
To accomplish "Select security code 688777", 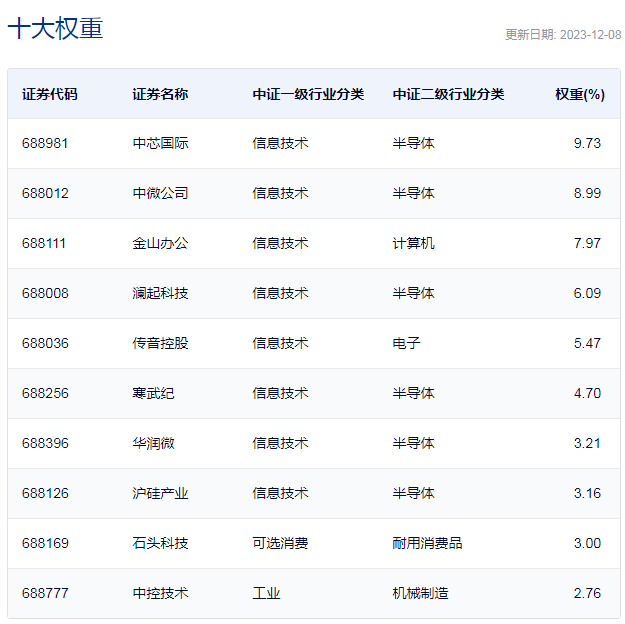I will point(45,594).
